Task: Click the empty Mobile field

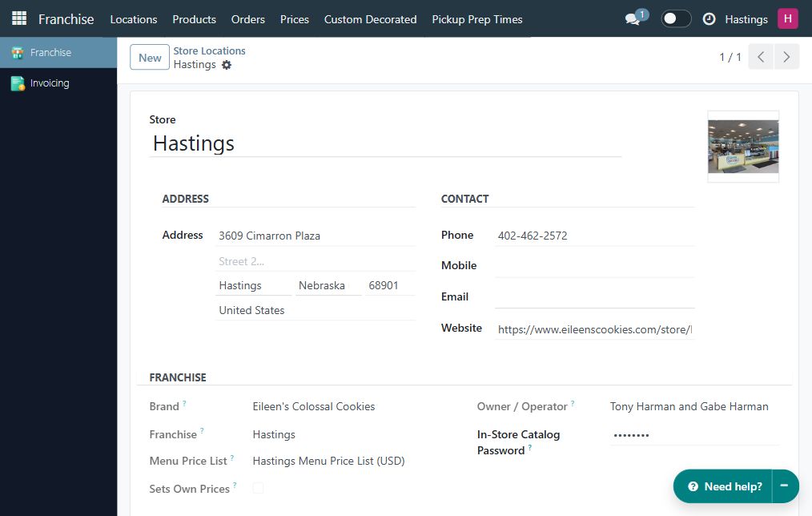Action: (x=594, y=266)
